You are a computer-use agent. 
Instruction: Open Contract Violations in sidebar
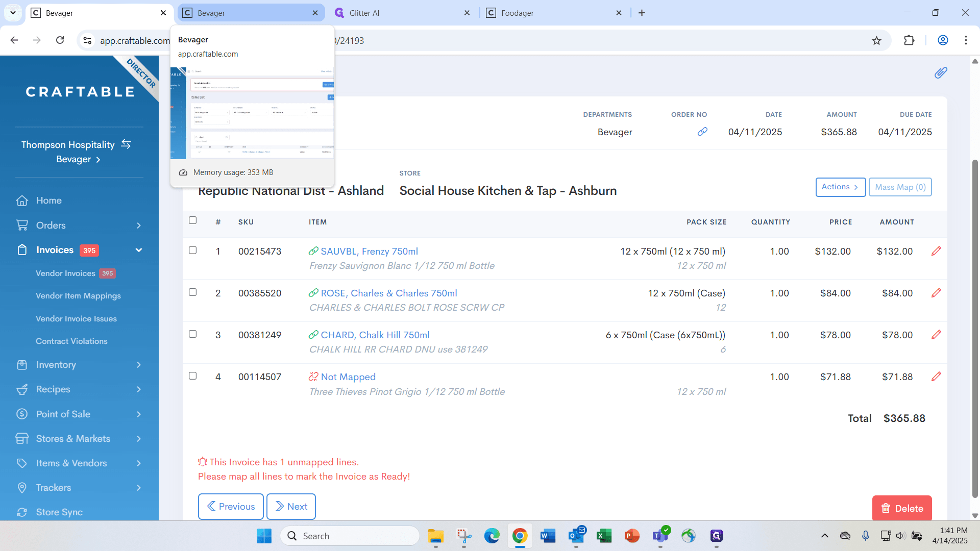(x=71, y=341)
